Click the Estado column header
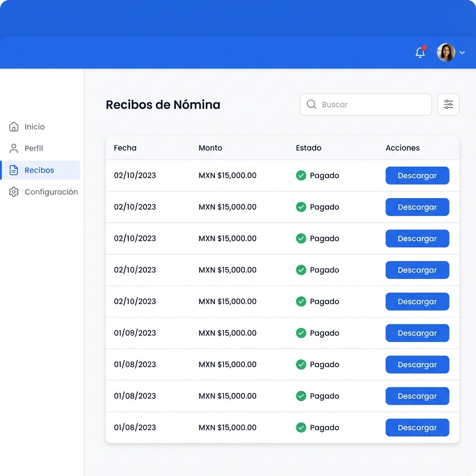 [x=309, y=148]
